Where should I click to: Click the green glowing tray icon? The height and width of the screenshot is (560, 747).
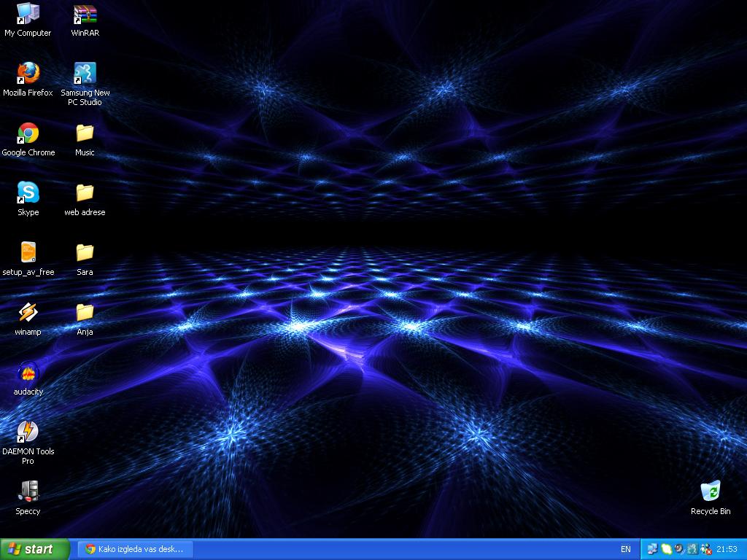pos(666,550)
